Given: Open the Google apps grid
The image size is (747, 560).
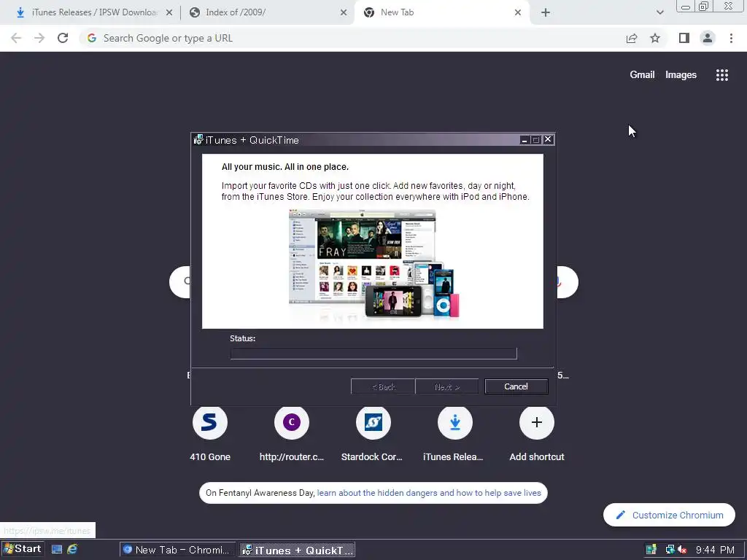Looking at the screenshot, I should (x=722, y=75).
